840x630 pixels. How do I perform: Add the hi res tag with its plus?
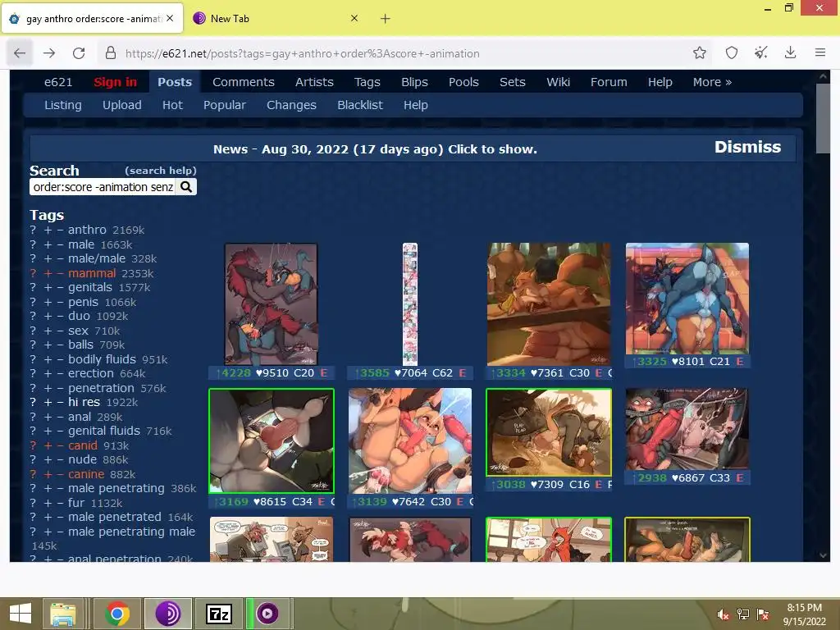tap(48, 402)
